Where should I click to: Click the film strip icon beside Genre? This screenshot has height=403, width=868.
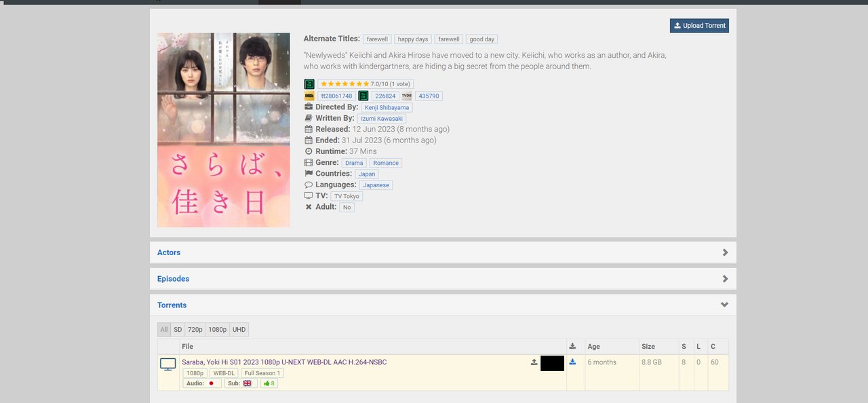click(309, 163)
